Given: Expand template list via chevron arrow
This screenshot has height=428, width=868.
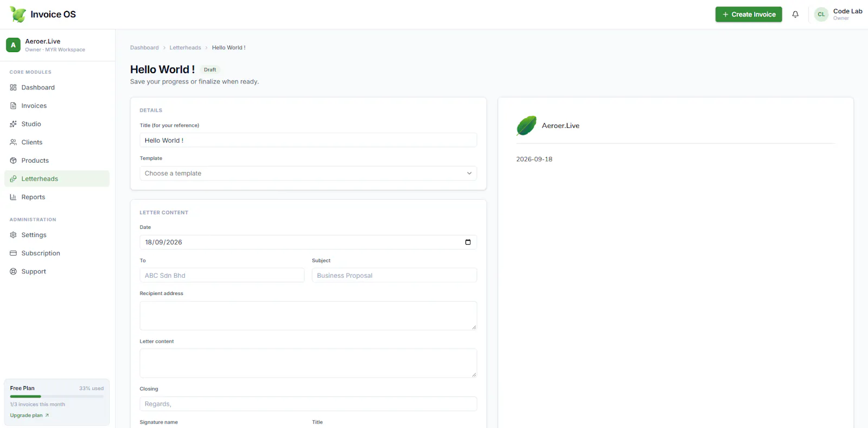Looking at the screenshot, I should click(x=469, y=174).
